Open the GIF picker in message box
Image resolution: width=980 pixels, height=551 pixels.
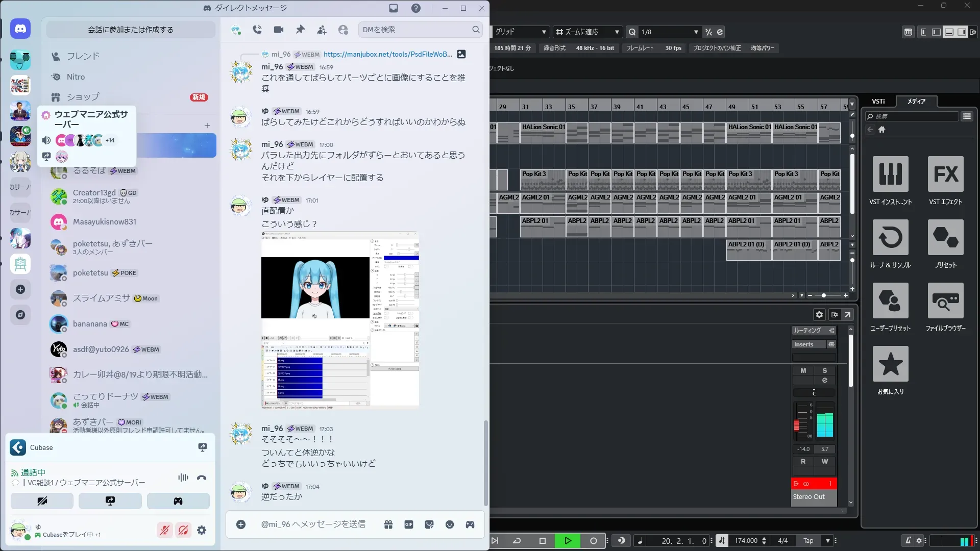(409, 524)
